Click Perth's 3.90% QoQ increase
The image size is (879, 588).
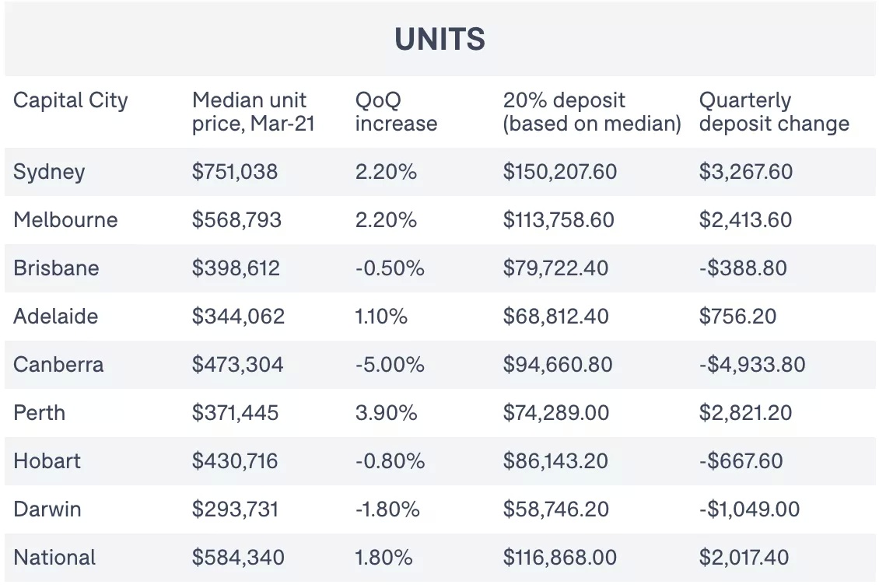387,413
